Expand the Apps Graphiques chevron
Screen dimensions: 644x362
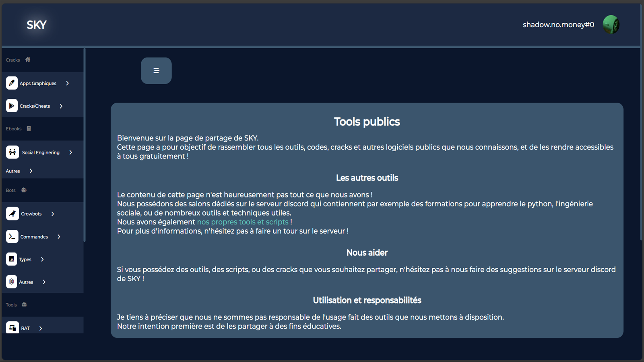point(68,83)
